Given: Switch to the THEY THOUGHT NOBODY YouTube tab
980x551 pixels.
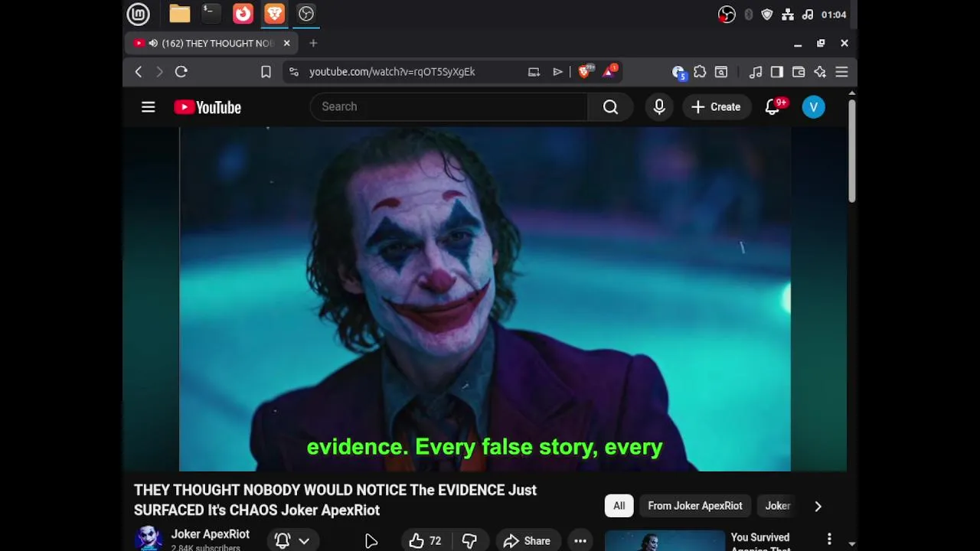Looking at the screenshot, I should 212,44.
